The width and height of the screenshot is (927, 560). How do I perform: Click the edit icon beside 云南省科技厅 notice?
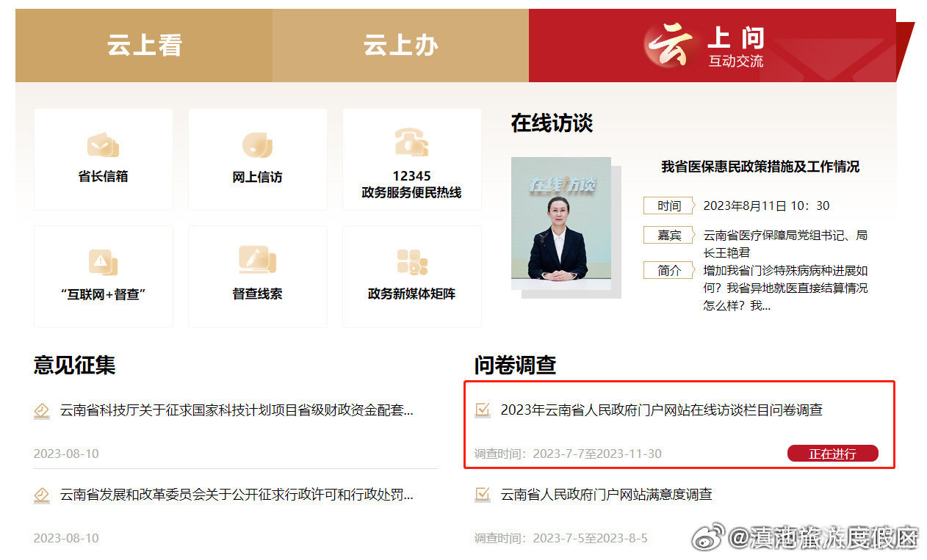(x=42, y=410)
